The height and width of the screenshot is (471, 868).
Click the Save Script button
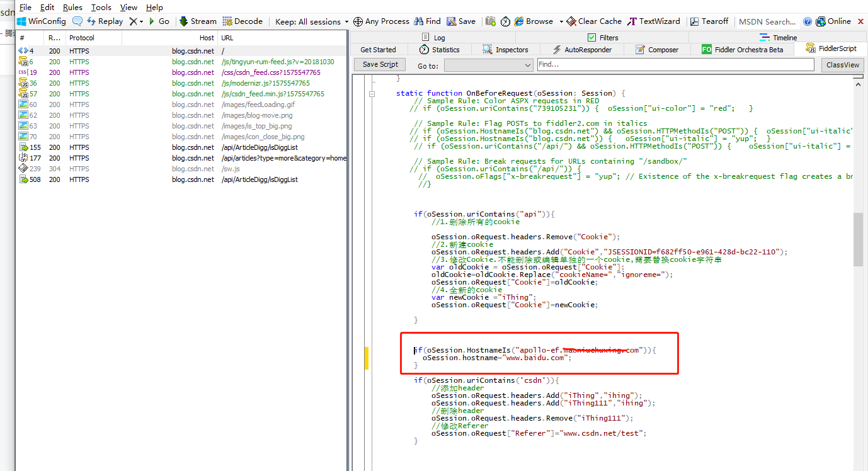[x=379, y=64]
